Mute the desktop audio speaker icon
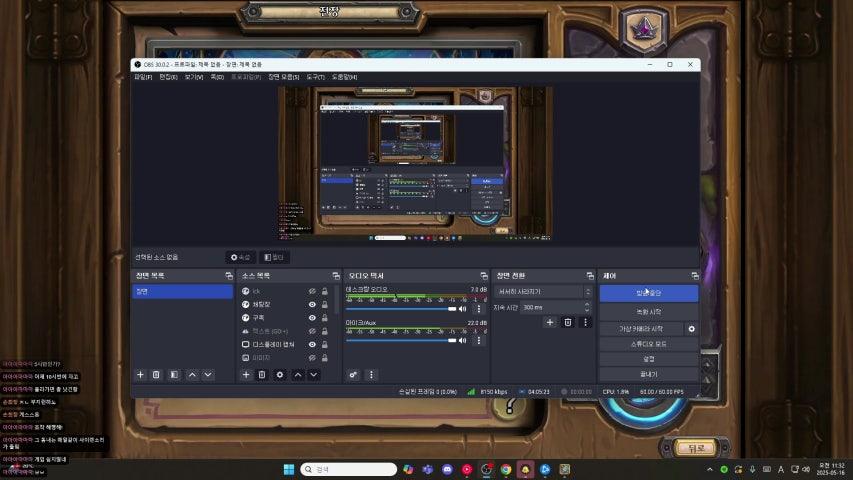 click(462, 309)
